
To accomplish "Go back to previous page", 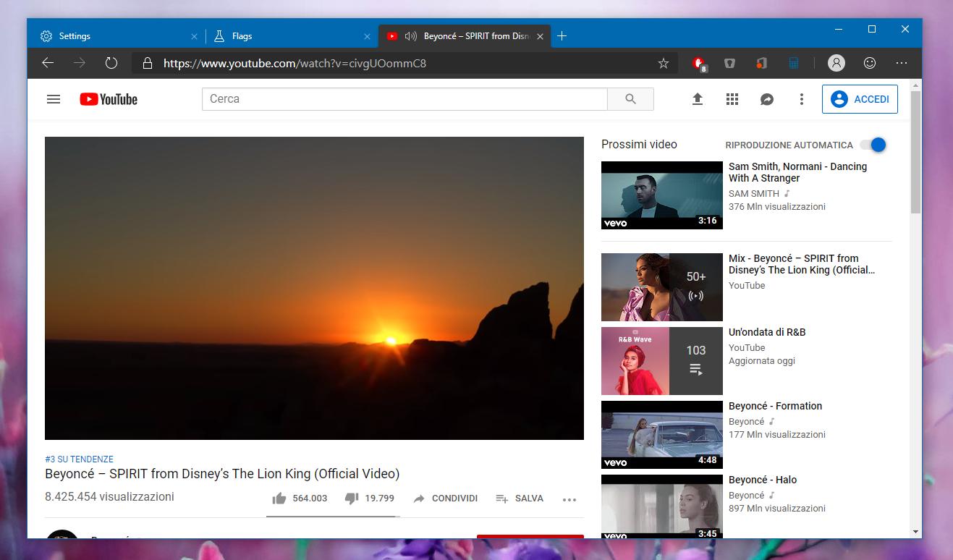I will pos(48,63).
